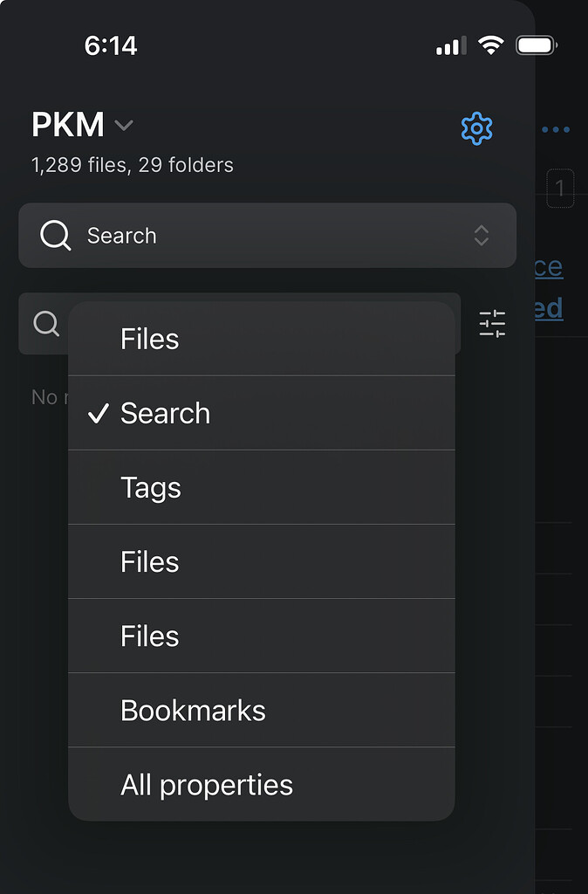Tap the lower search field's magnifier icon
Image resolution: width=588 pixels, height=894 pixels.
tap(45, 323)
